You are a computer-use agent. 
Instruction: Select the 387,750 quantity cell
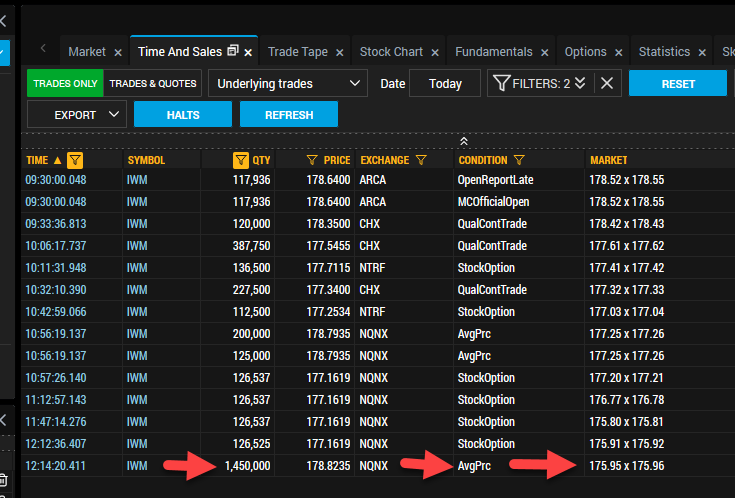click(251, 246)
